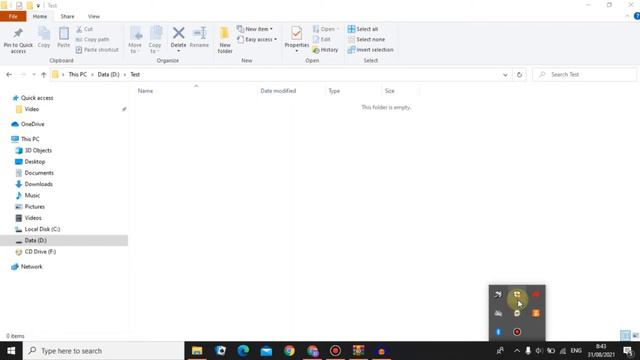
Task: Click the Windows Start button
Action: (x=11, y=351)
